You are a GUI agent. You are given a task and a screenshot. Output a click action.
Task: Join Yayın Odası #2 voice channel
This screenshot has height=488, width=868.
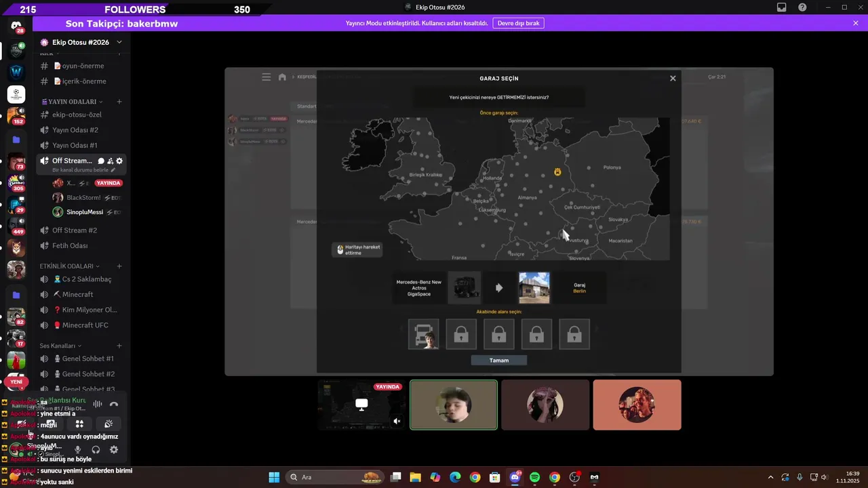81,130
